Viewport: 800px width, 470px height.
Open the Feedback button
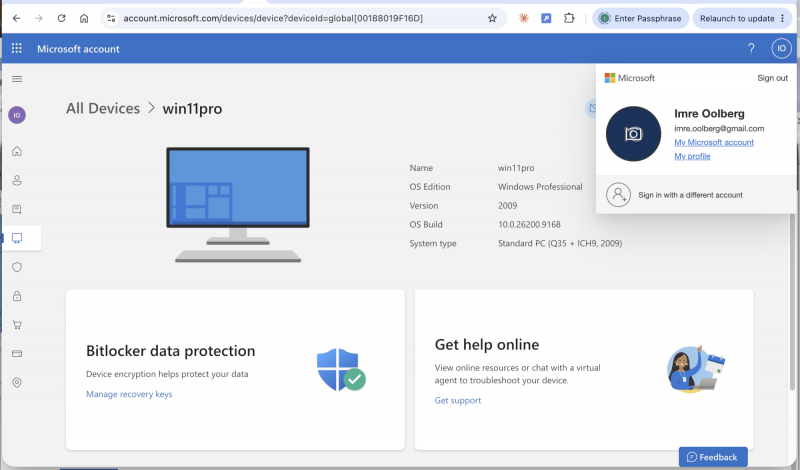pos(713,457)
